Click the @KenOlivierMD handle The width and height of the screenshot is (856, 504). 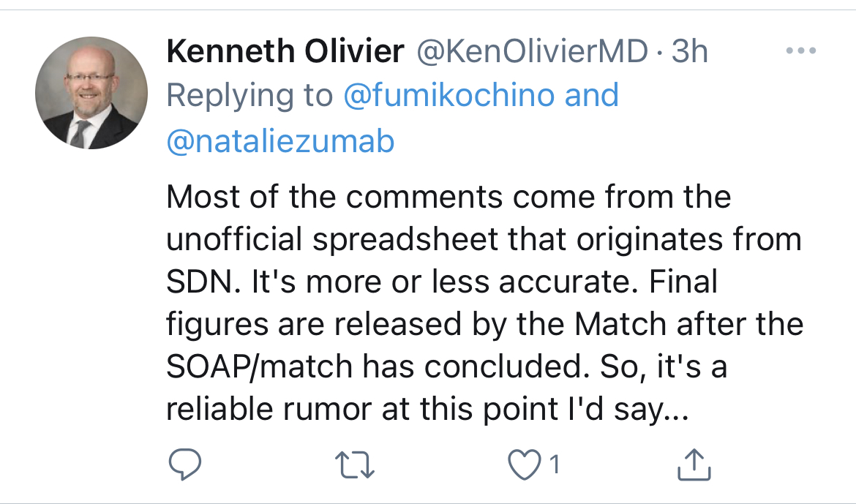point(532,51)
